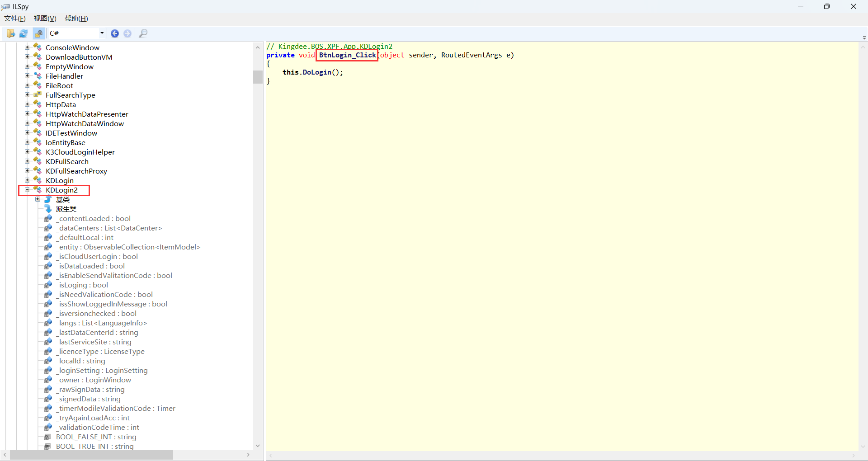This screenshot has height=461, width=868.
Task: Click the _isLoging field icon
Action: (x=48, y=285)
